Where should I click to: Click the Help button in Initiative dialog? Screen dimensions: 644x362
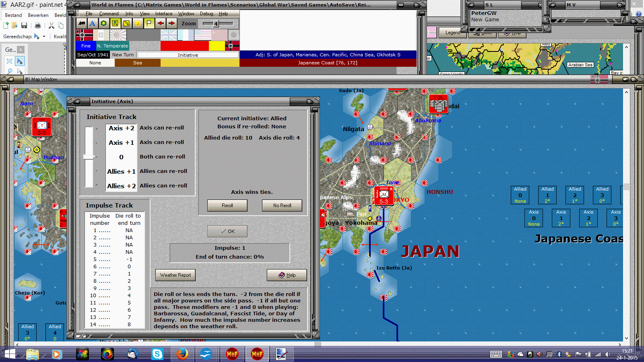287,275
